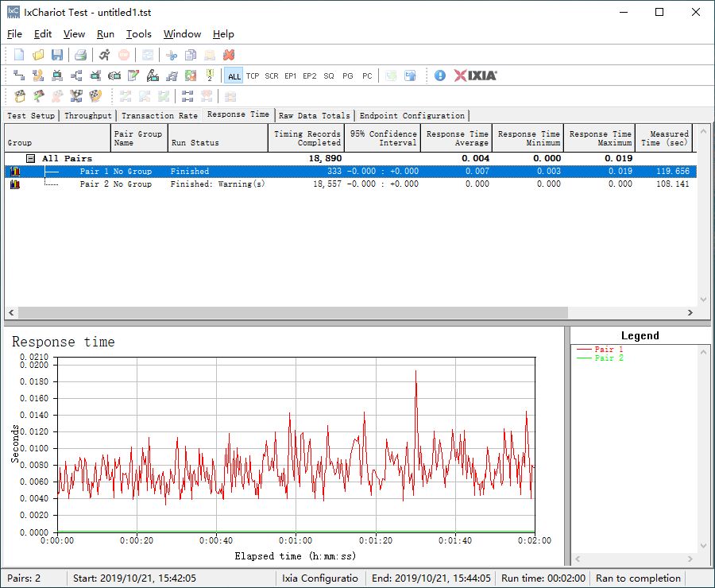The image size is (715, 588).
Task: Select the Pair 2 row
Action: click(350, 184)
